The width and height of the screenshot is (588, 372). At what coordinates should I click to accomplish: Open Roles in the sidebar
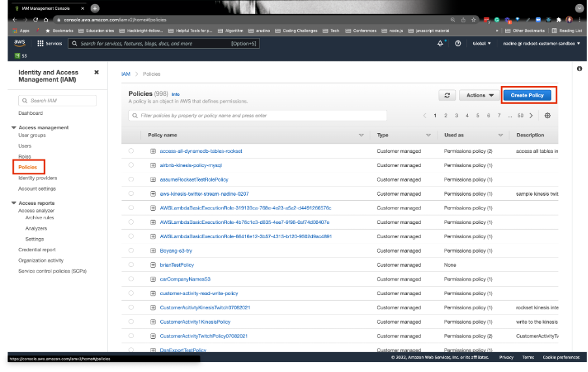tap(25, 157)
